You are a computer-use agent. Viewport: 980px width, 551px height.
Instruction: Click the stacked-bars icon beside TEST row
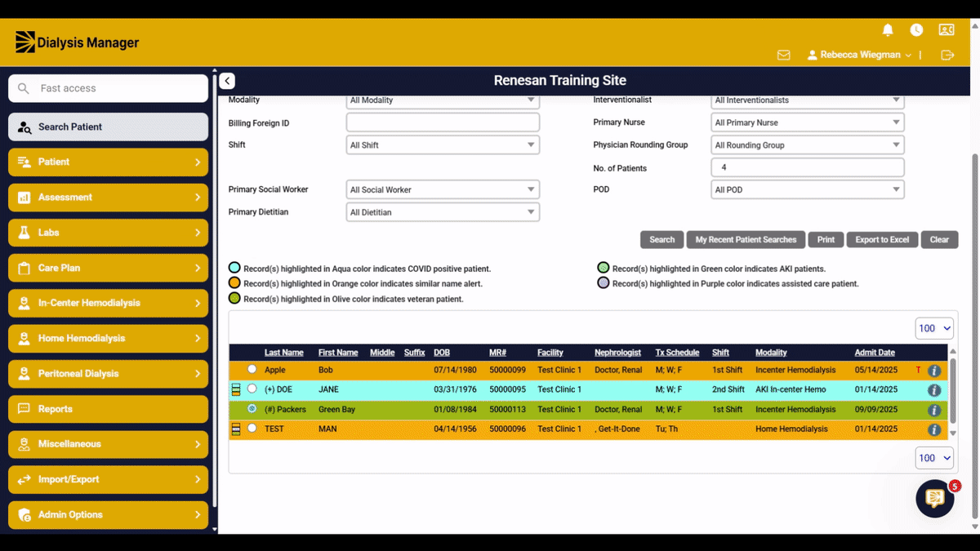[x=236, y=429]
